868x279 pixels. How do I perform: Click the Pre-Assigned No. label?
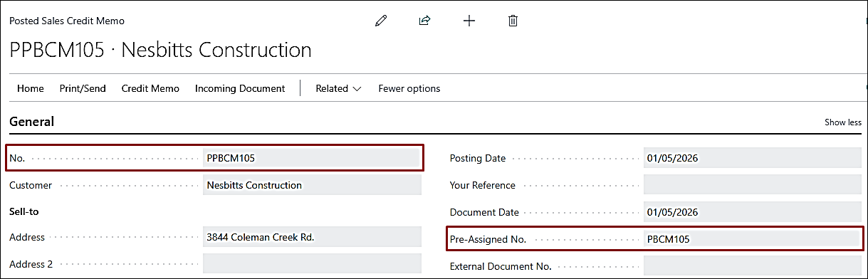tap(488, 239)
